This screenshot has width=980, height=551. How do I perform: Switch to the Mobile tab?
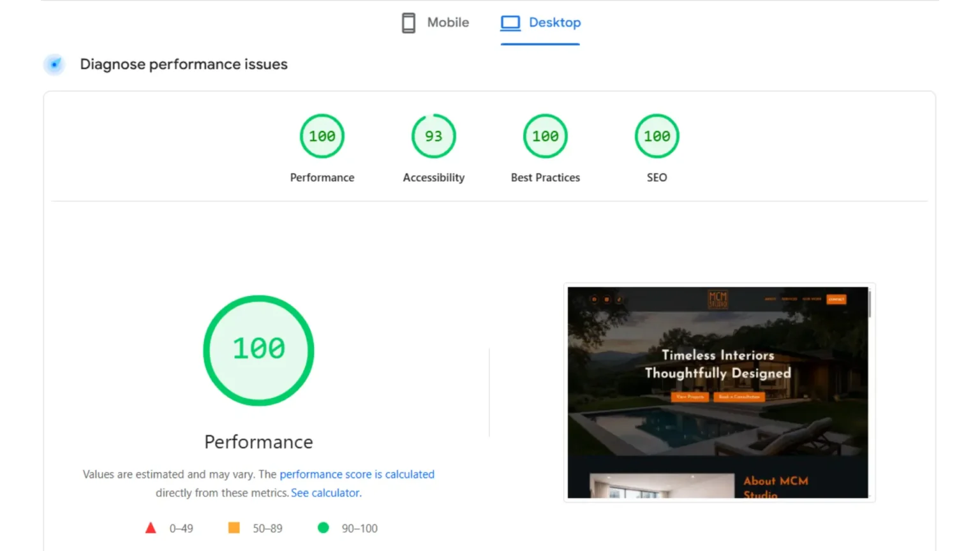435,23
